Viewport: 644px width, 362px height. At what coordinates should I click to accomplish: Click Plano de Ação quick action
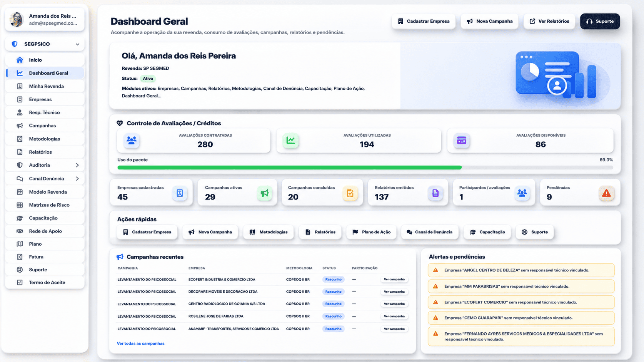click(x=371, y=232)
